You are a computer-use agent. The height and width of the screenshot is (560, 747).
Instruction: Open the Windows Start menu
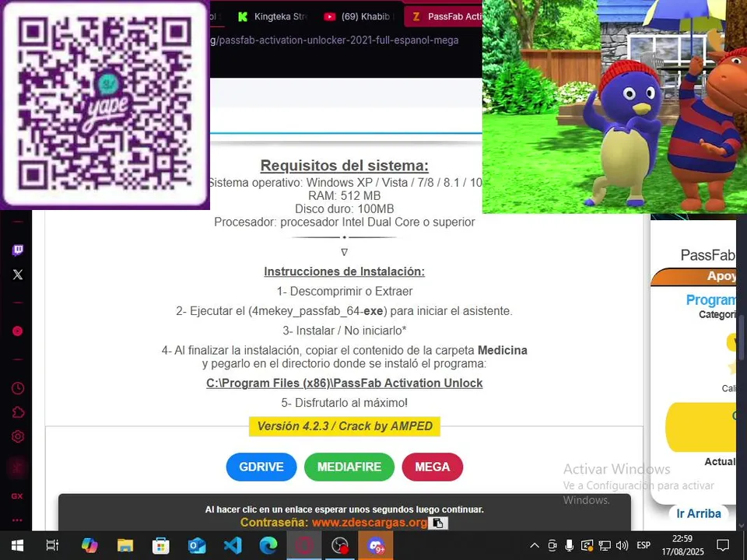click(x=18, y=545)
